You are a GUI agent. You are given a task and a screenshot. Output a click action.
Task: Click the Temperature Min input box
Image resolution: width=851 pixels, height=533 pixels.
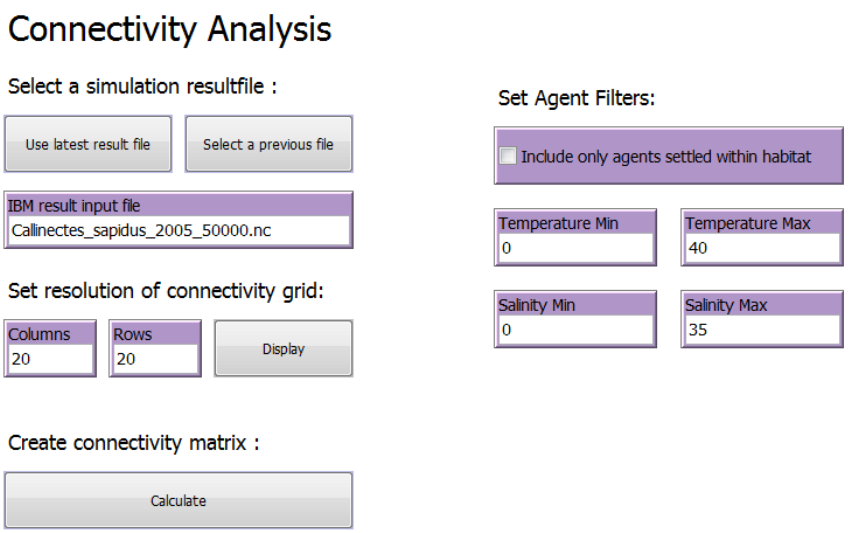(575, 248)
